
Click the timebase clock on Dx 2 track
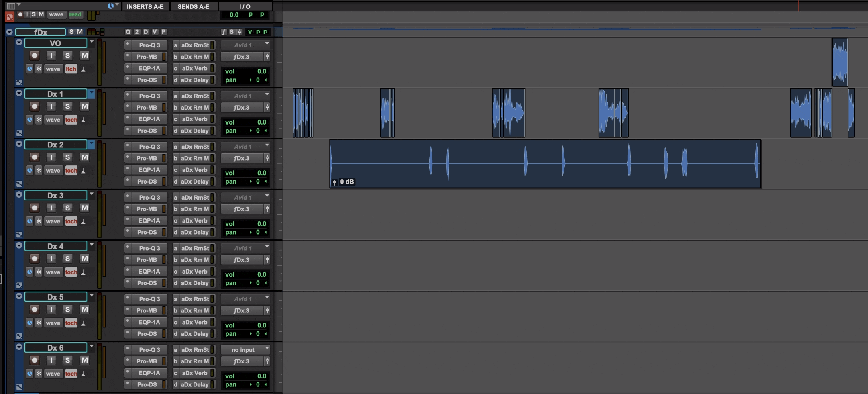(x=30, y=170)
